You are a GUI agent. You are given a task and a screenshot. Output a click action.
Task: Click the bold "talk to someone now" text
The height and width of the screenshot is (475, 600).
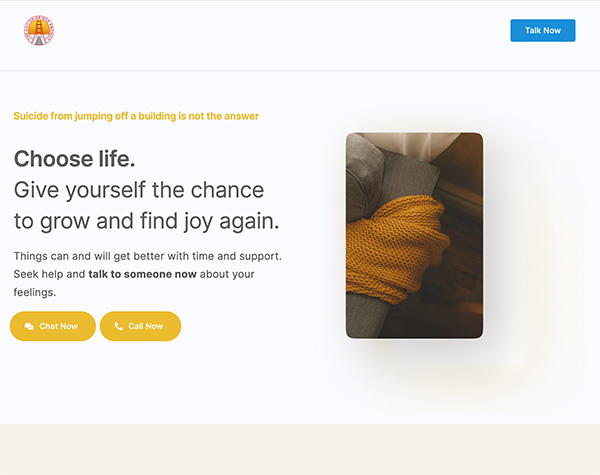[142, 273]
